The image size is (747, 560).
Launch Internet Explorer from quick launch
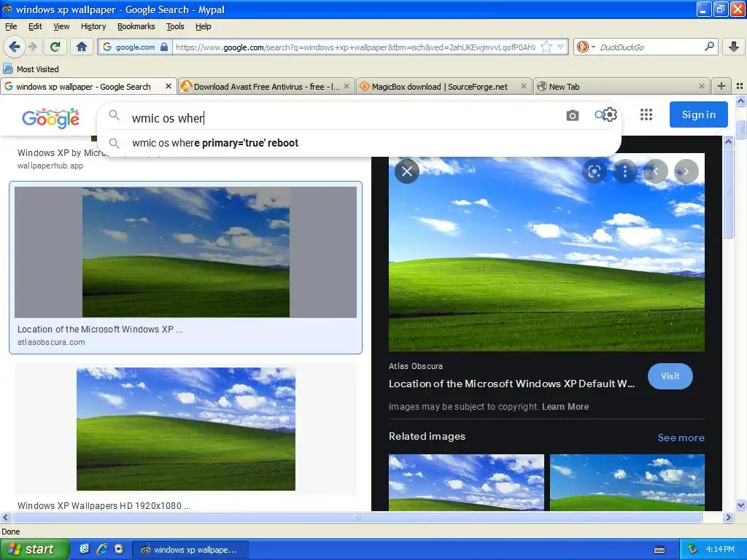(x=102, y=549)
